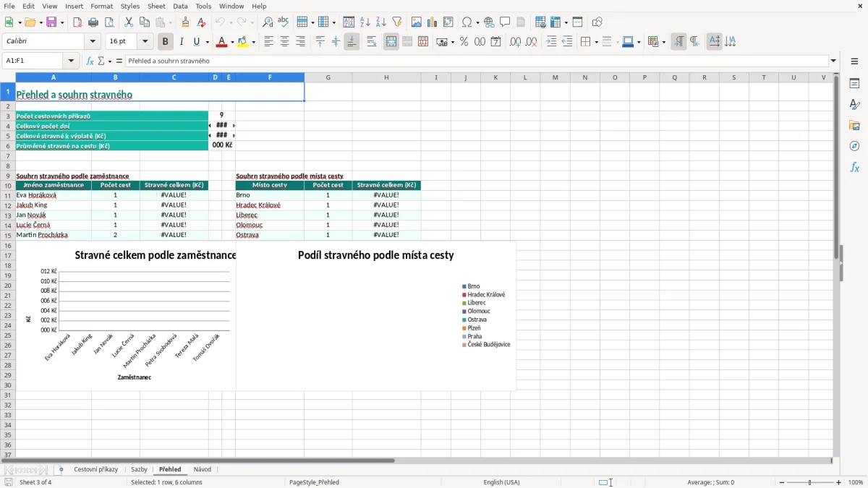This screenshot has height=488, width=868.
Task: Insert a chart
Action: [x=433, y=22]
